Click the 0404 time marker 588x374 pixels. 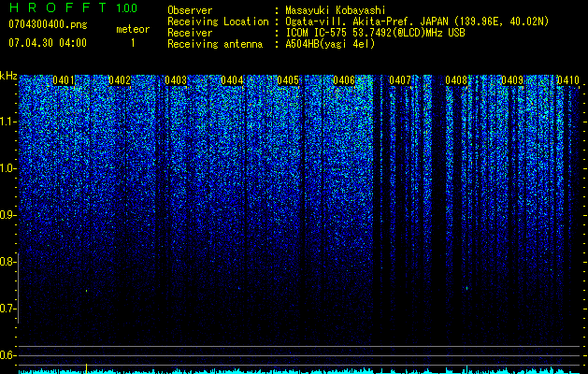click(232, 80)
